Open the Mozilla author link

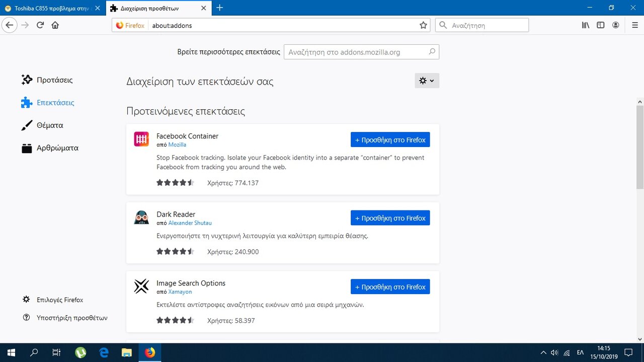pos(177,144)
